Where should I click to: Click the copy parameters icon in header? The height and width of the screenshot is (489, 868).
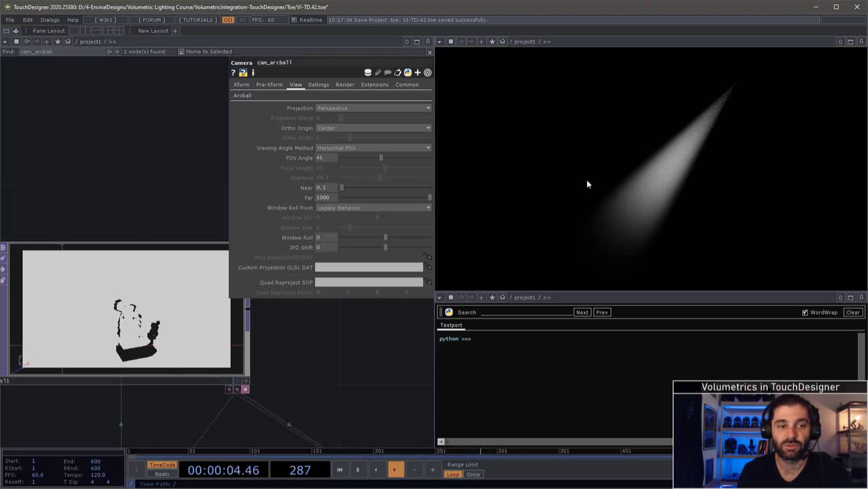coord(398,73)
